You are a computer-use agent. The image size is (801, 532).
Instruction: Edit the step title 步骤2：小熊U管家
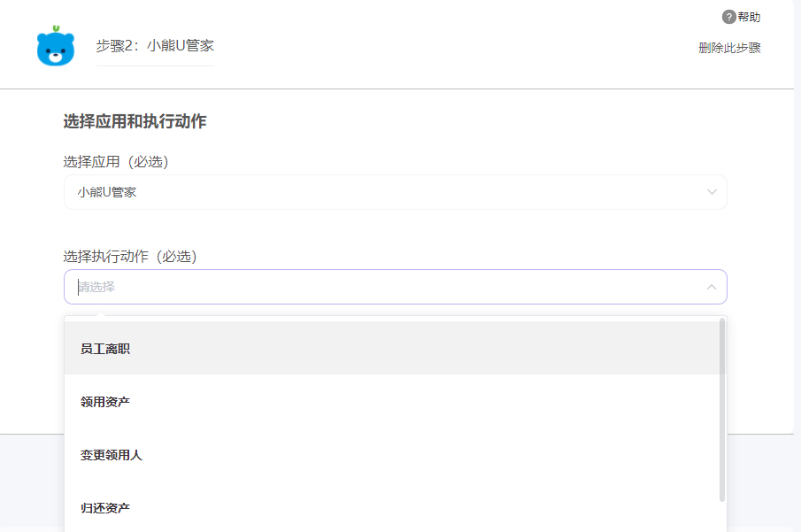[155, 45]
